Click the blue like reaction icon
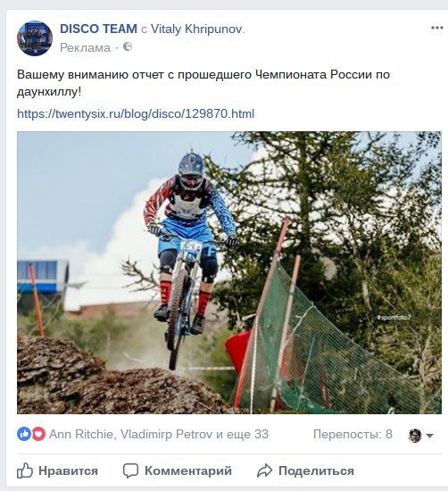This screenshot has width=448, height=491. [24, 434]
